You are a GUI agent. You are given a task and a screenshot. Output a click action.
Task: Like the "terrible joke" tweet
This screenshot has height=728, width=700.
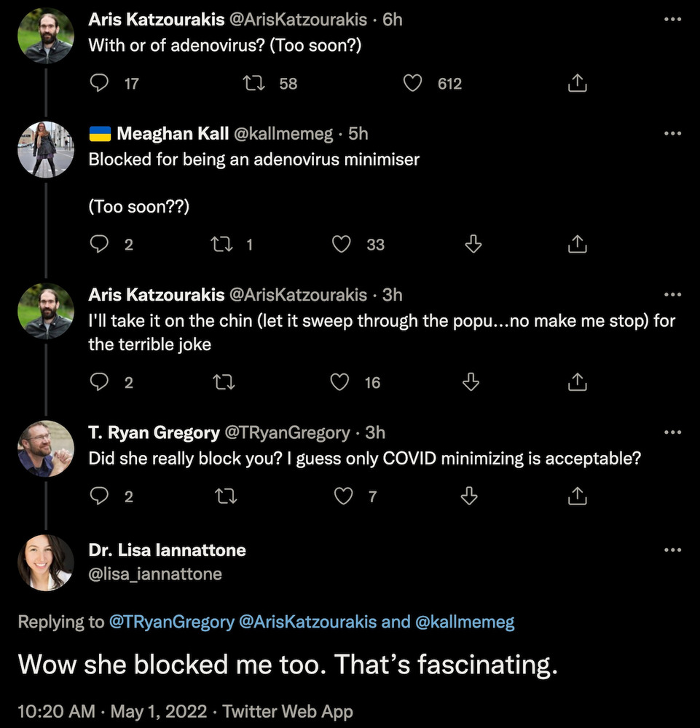click(340, 382)
